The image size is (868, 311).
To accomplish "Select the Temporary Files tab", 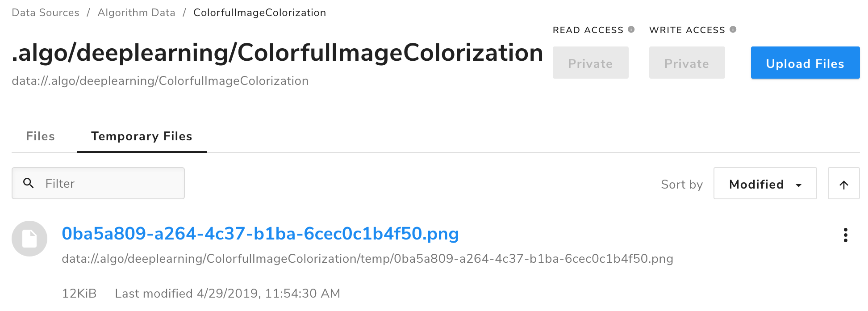I will (142, 136).
